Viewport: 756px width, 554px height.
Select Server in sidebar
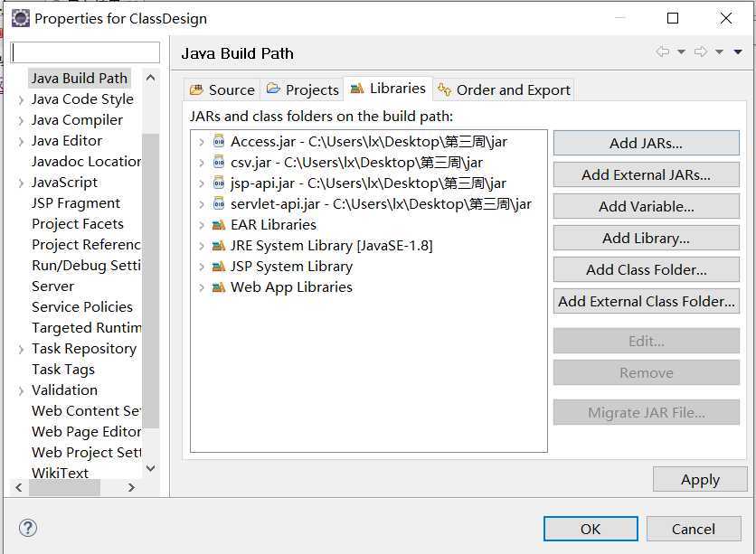pyautogui.click(x=53, y=286)
